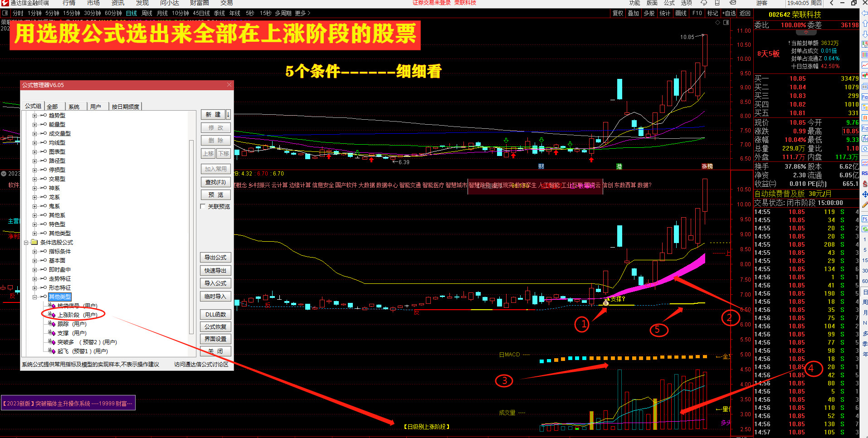The image size is (868, 438).
Task: Click the 通达信 logo icon in the title bar
Action: [5, 3]
